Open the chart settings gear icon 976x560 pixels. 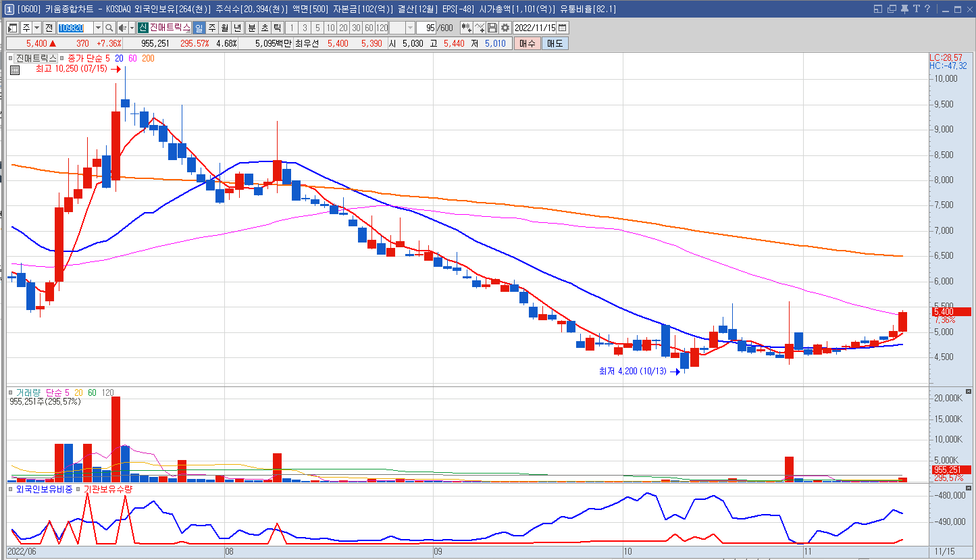coord(505,28)
